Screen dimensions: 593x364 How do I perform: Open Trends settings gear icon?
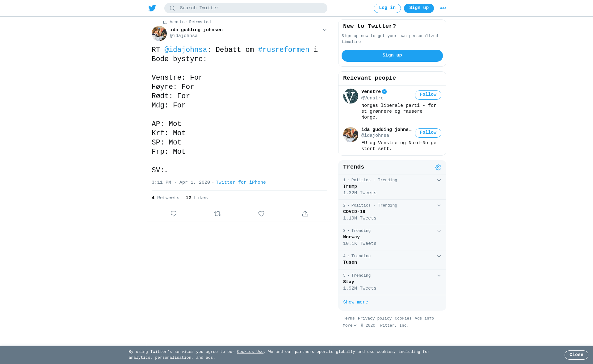pyautogui.click(x=438, y=167)
